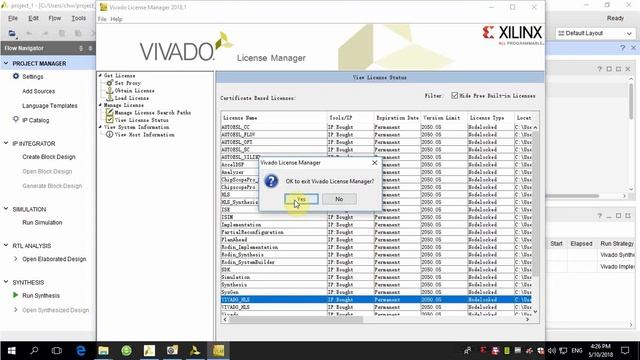
Task: Confirm exit with the Yes button
Action: tap(301, 199)
